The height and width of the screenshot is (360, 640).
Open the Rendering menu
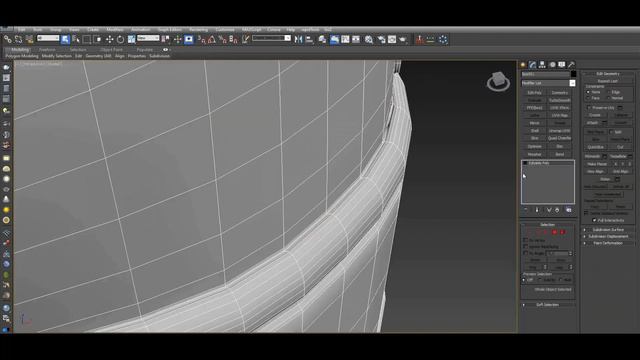click(x=198, y=30)
